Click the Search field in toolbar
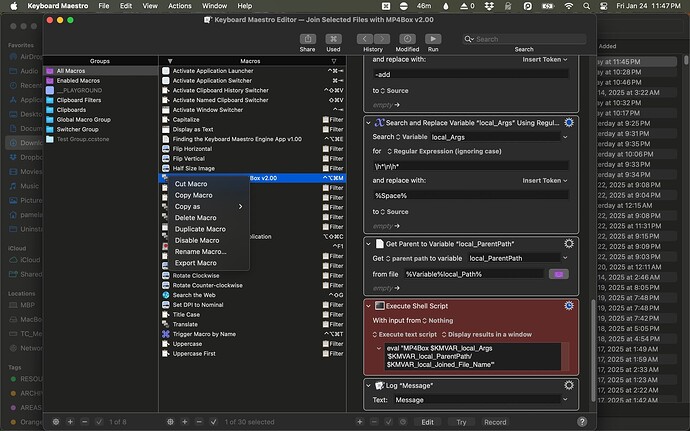This screenshot has height=431, width=690. click(524, 39)
